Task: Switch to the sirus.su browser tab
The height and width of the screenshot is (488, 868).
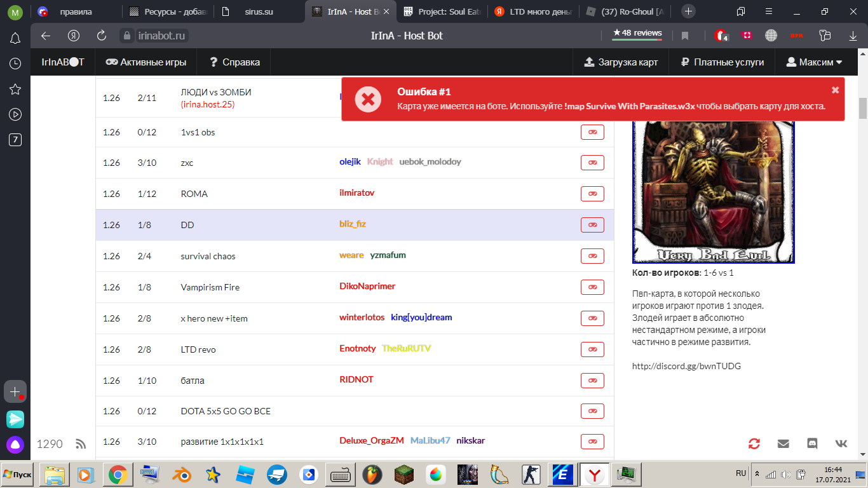Action: click(x=258, y=11)
